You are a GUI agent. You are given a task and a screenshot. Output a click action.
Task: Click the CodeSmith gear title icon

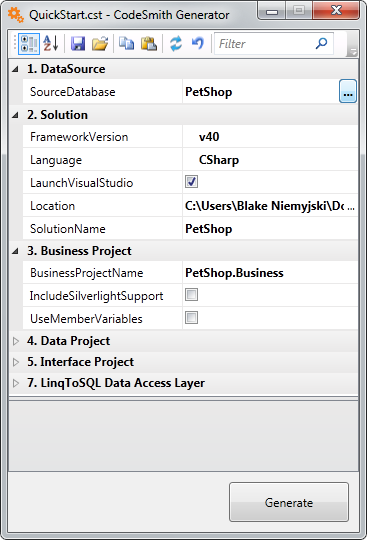[15, 15]
